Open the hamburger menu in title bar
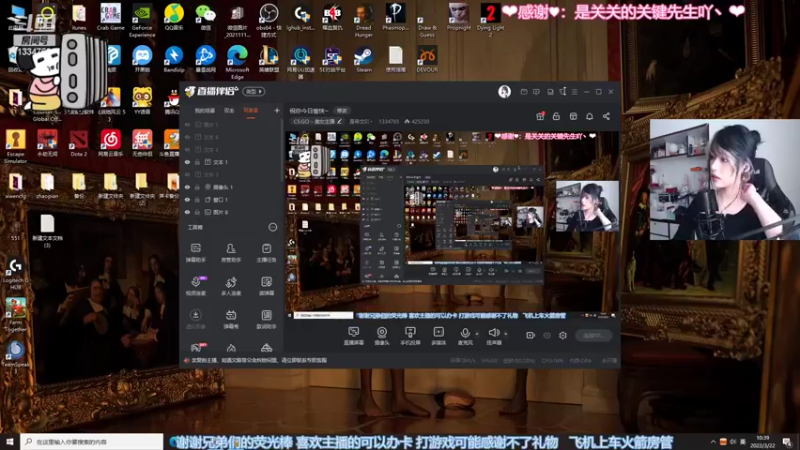The image size is (800, 450). (x=574, y=92)
